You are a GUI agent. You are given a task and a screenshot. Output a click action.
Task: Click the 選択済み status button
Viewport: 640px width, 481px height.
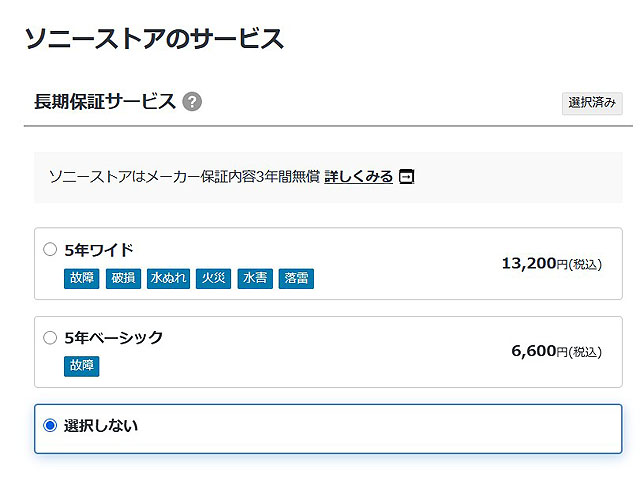point(592,103)
